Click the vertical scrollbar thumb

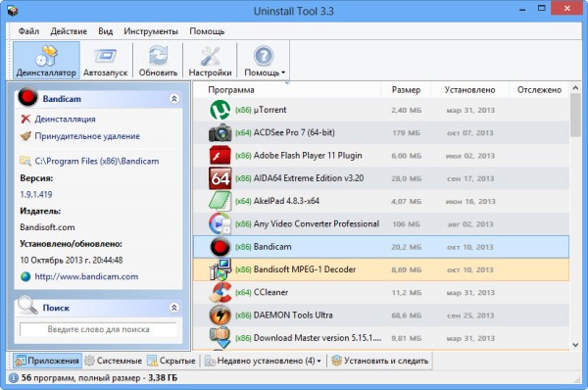pyautogui.click(x=575, y=116)
